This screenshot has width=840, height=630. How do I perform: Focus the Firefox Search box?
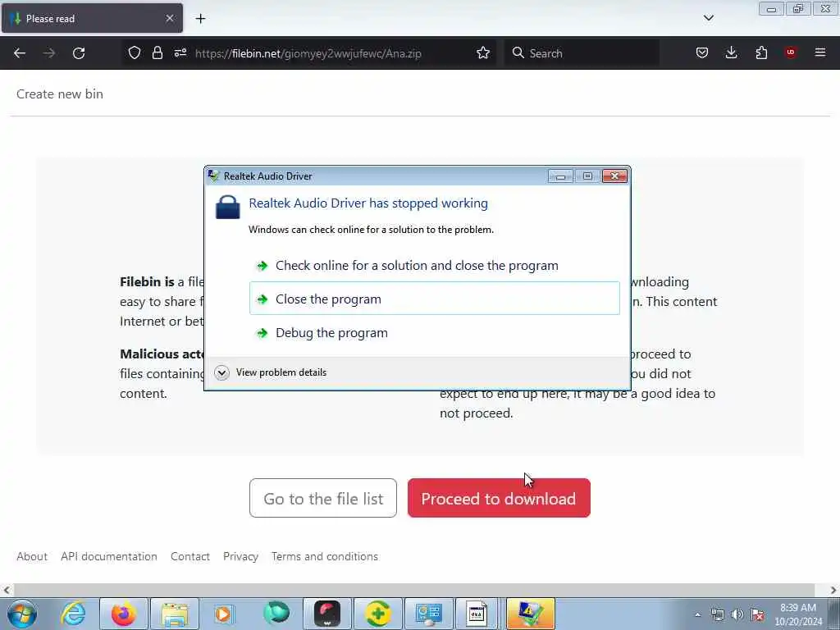pos(582,53)
